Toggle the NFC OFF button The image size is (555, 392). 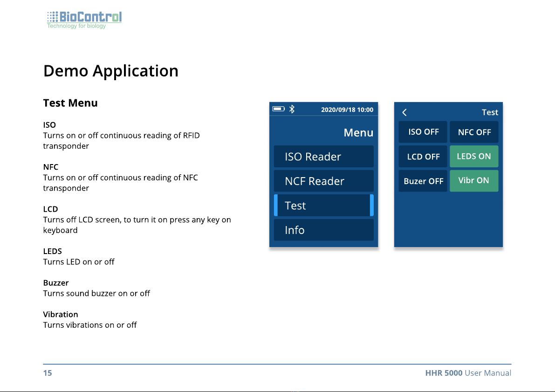click(x=474, y=132)
